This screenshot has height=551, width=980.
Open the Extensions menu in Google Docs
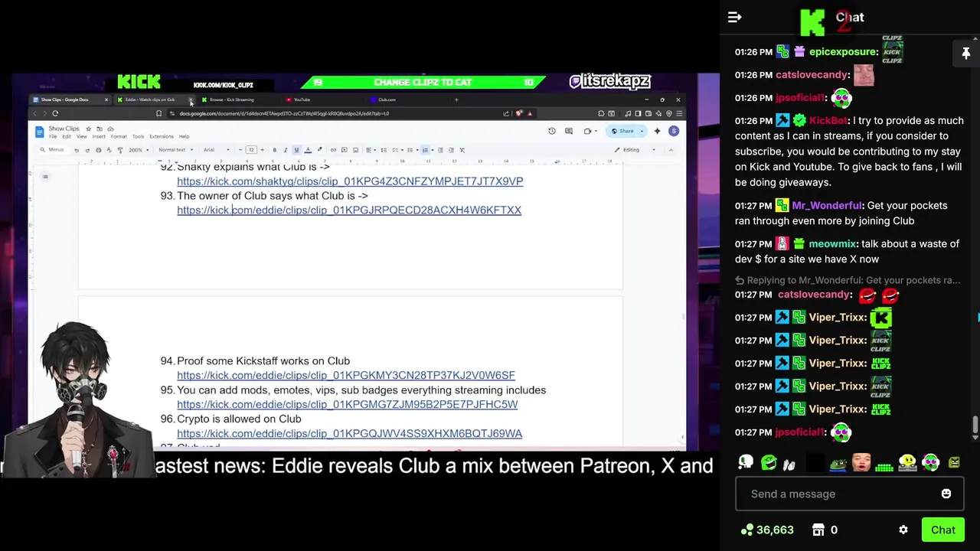click(x=161, y=136)
